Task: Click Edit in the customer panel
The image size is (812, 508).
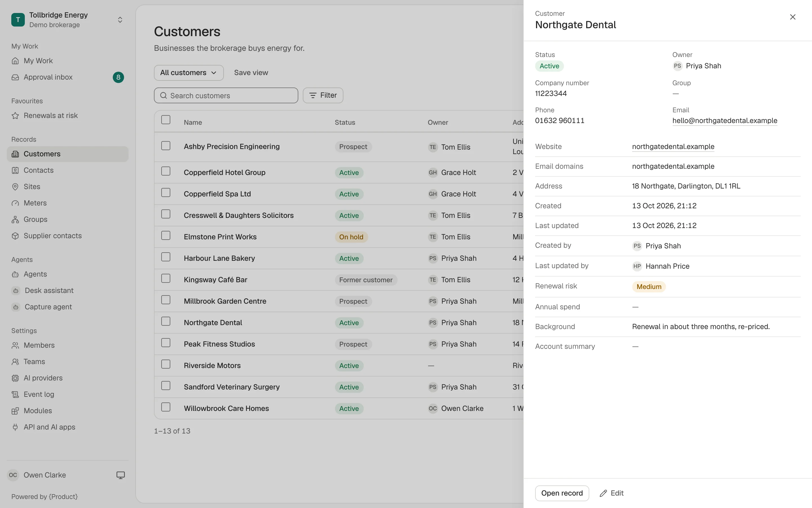Action: point(612,493)
